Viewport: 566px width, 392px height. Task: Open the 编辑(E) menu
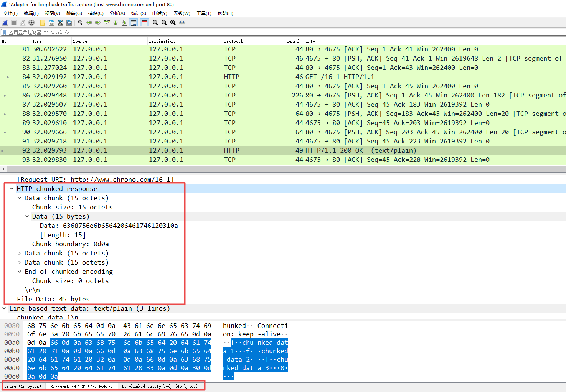coord(31,13)
